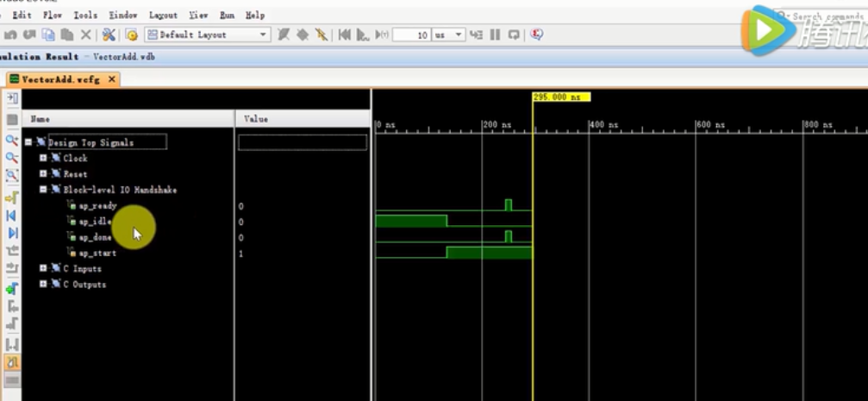Toggle the highlighted snap icon in sidebar
The width and height of the screenshot is (868, 401).
coord(12,363)
